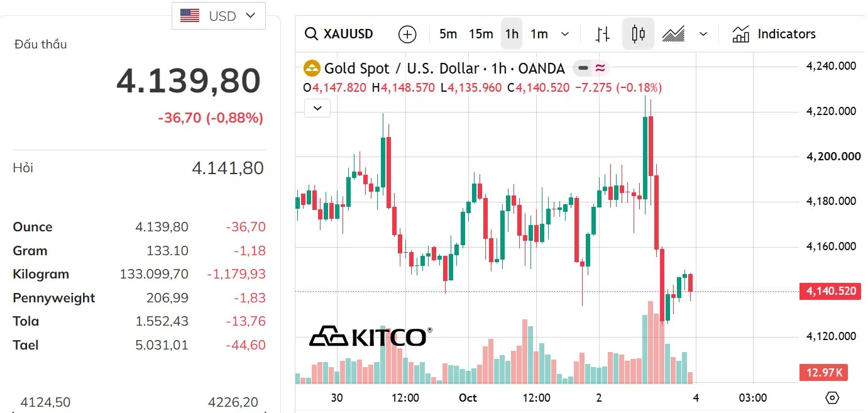Open the USD currency dropdown
868x413 pixels.
click(x=219, y=16)
